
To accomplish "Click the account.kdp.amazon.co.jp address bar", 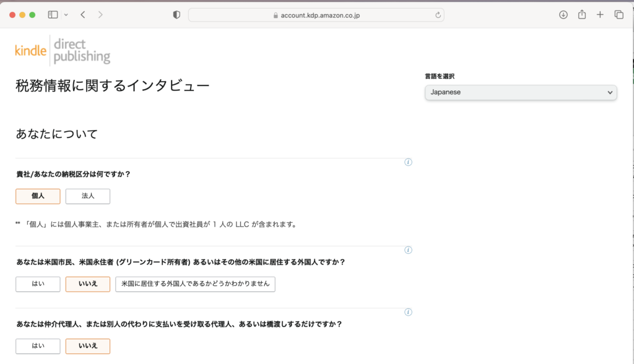I will [316, 15].
